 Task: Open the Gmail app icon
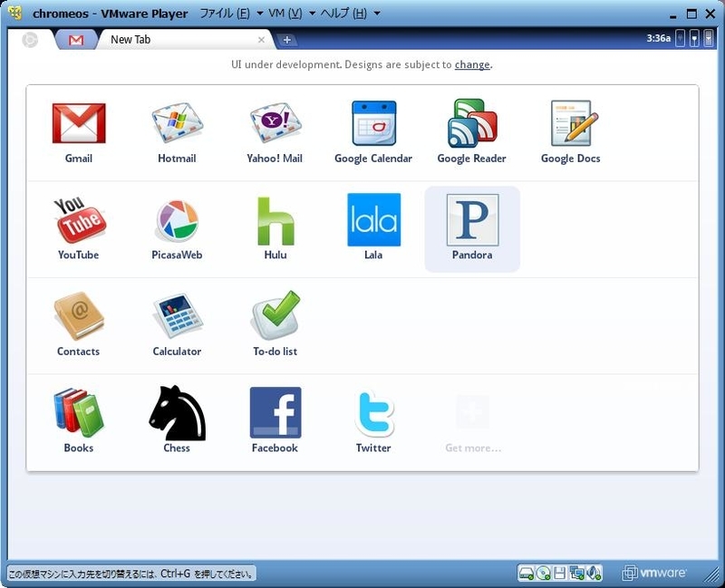tap(79, 132)
